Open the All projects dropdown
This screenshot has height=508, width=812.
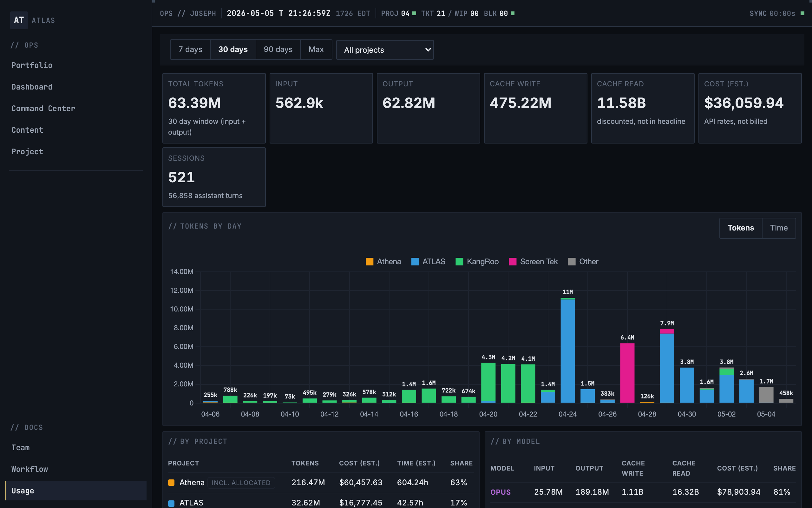click(385, 50)
